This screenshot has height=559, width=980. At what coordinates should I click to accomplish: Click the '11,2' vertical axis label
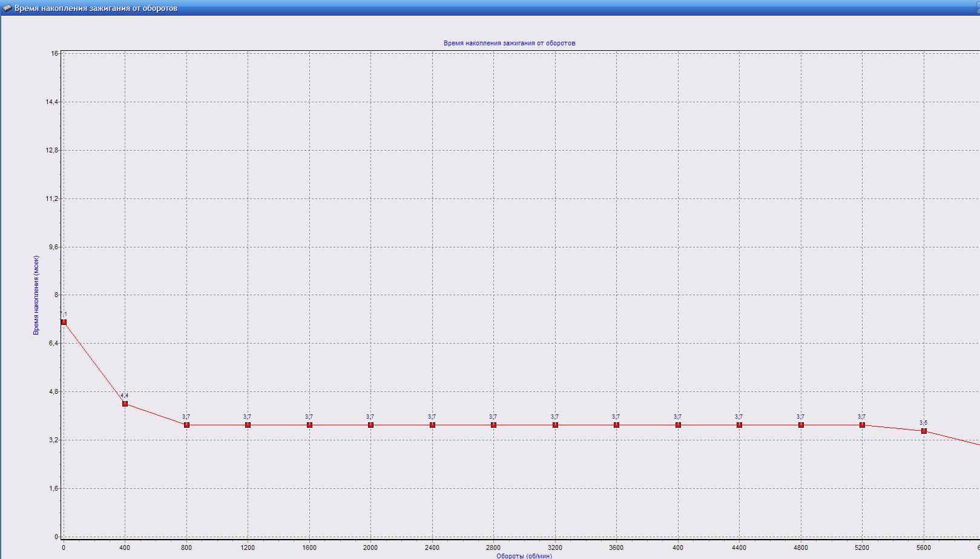click(x=52, y=199)
